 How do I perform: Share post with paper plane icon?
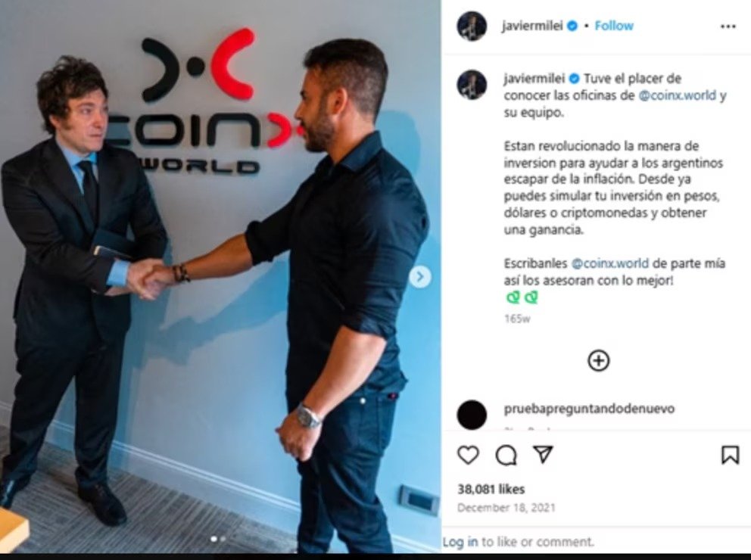point(543,454)
